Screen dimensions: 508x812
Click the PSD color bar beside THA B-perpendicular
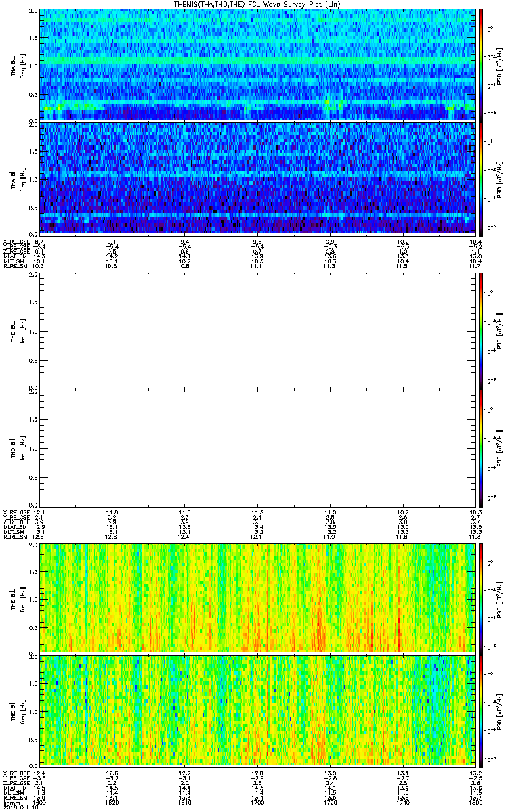click(481, 64)
